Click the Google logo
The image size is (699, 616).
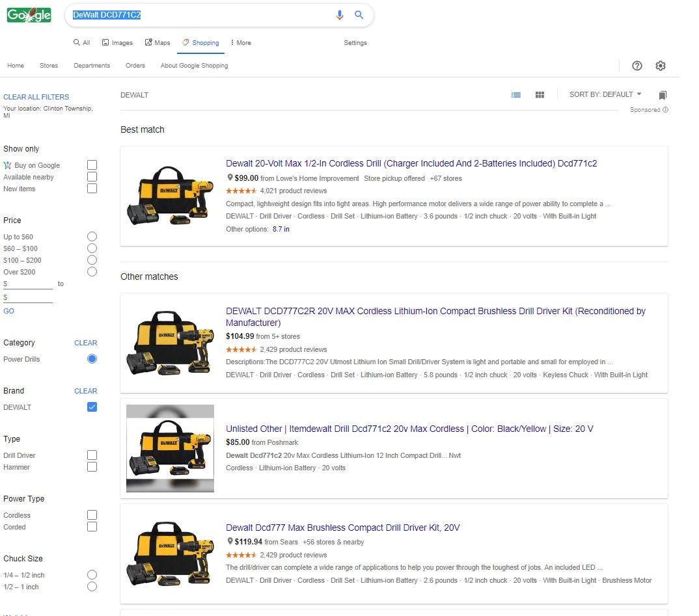tap(29, 15)
